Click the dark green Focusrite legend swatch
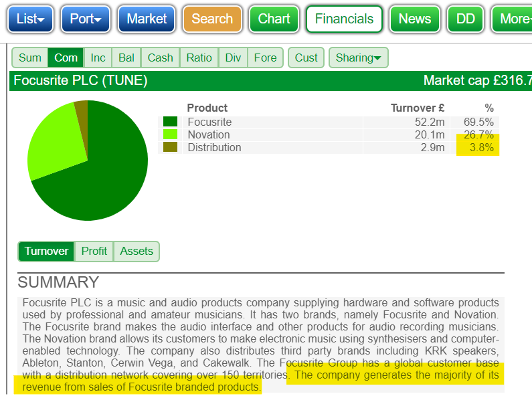 pyautogui.click(x=171, y=122)
